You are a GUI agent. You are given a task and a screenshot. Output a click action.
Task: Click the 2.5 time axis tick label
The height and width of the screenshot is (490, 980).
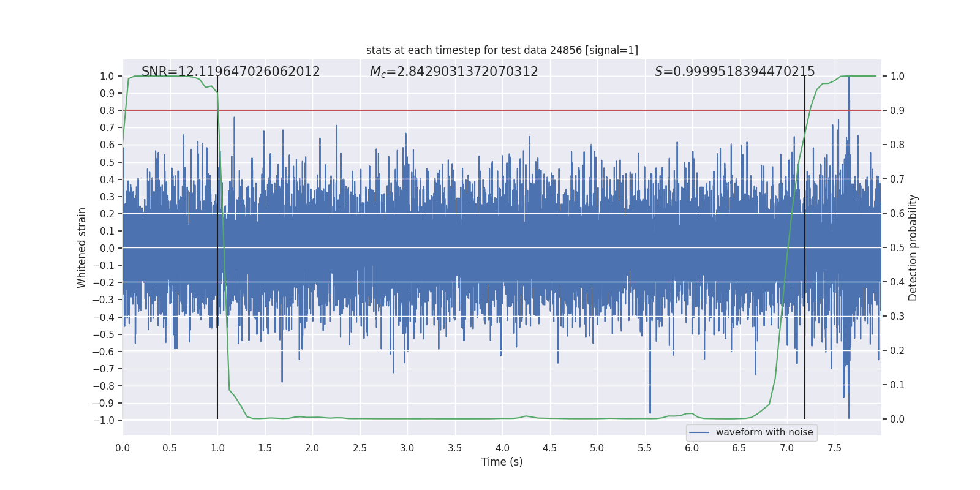360,448
